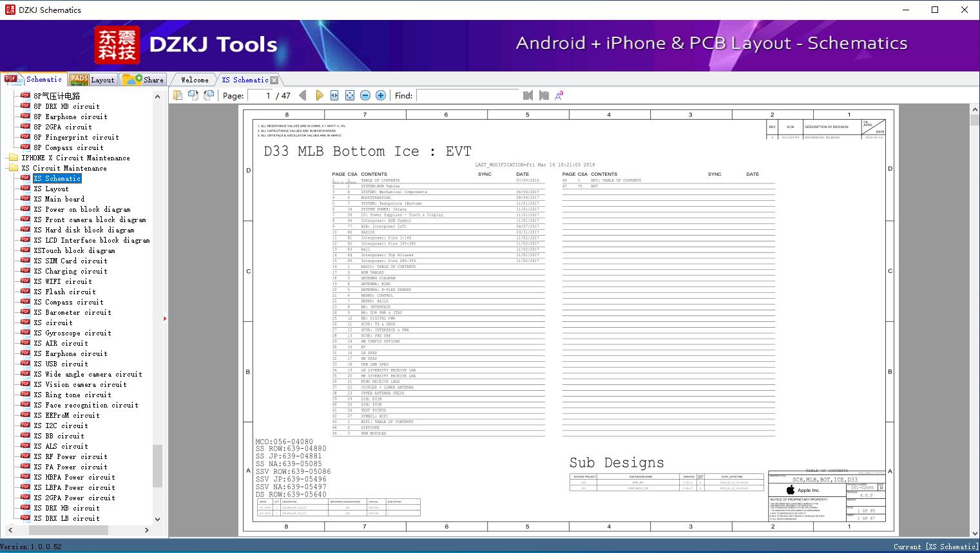
Task: Go to the next page arrow
Action: 319,95
